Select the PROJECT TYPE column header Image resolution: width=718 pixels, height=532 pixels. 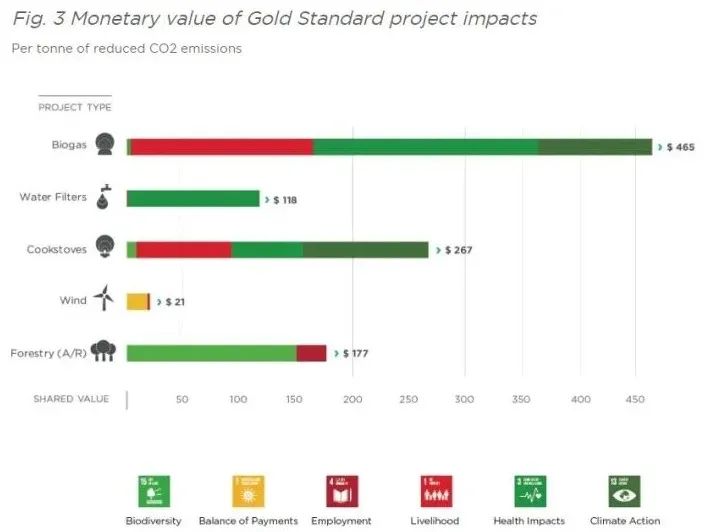(x=75, y=107)
